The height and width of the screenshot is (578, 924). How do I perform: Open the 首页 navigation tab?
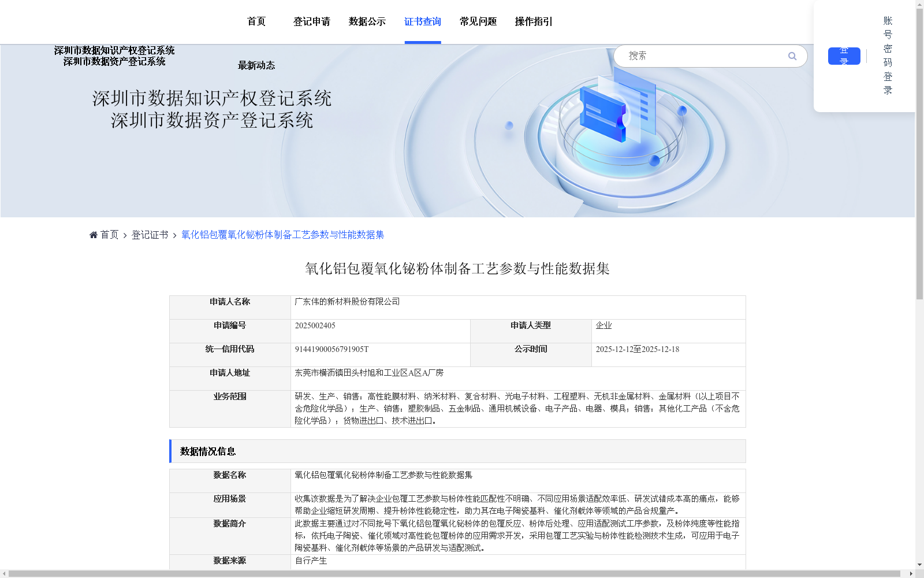coord(256,21)
